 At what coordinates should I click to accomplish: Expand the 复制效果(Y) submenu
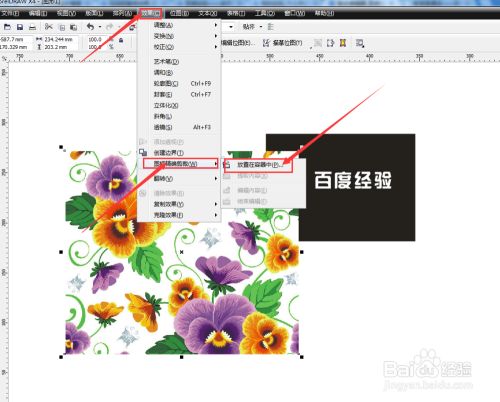[x=216, y=204]
